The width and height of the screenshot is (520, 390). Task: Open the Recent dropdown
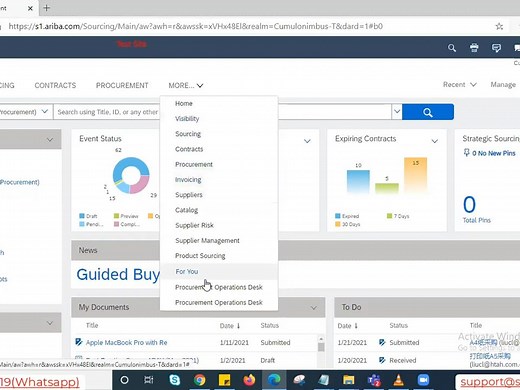459,85
